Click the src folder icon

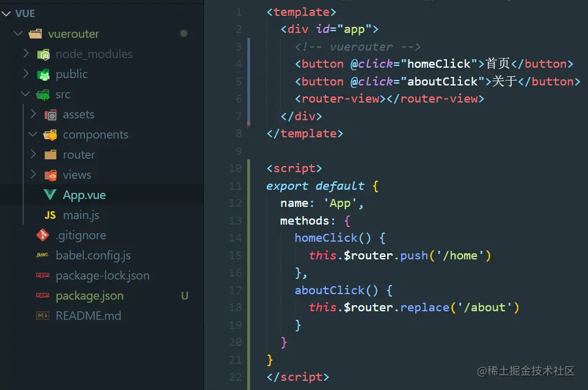42,95
